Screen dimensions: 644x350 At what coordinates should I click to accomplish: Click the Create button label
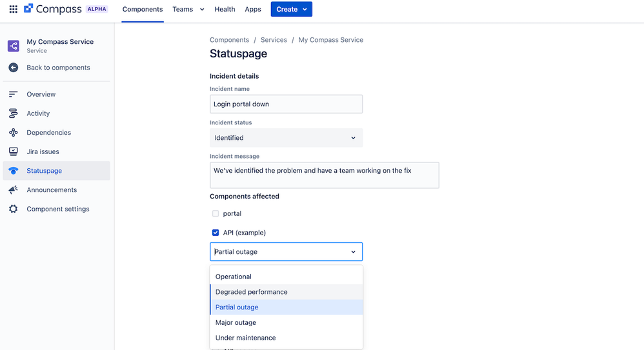pyautogui.click(x=287, y=10)
